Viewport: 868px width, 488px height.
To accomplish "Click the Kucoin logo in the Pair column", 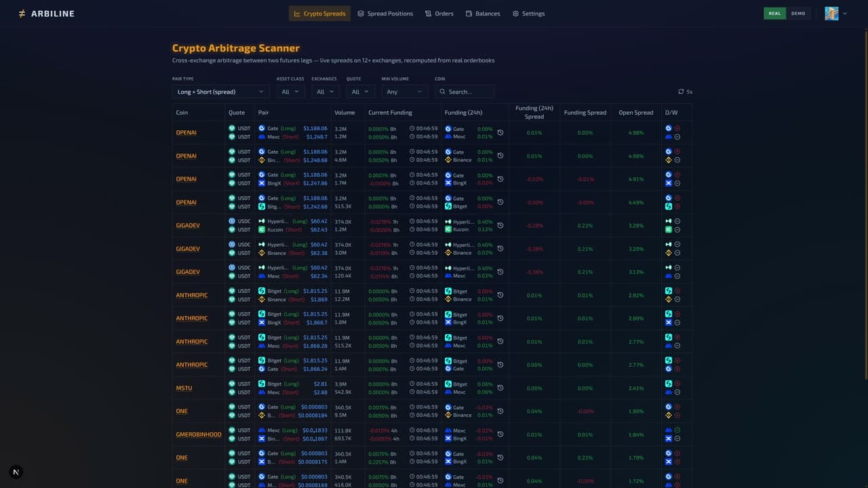I will 262,230.
